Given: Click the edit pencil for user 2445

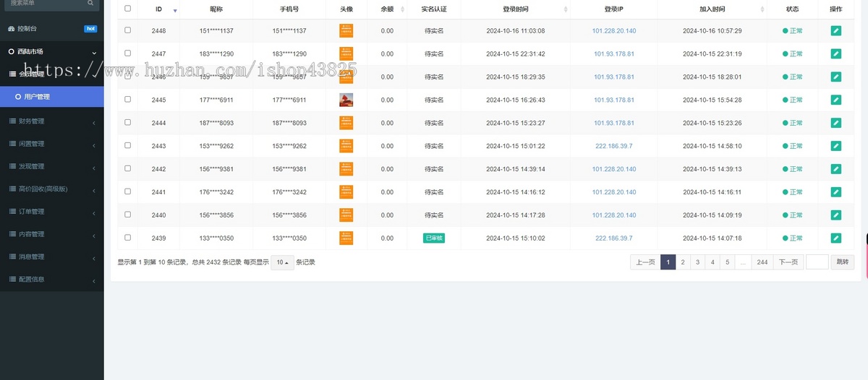Looking at the screenshot, I should point(836,100).
